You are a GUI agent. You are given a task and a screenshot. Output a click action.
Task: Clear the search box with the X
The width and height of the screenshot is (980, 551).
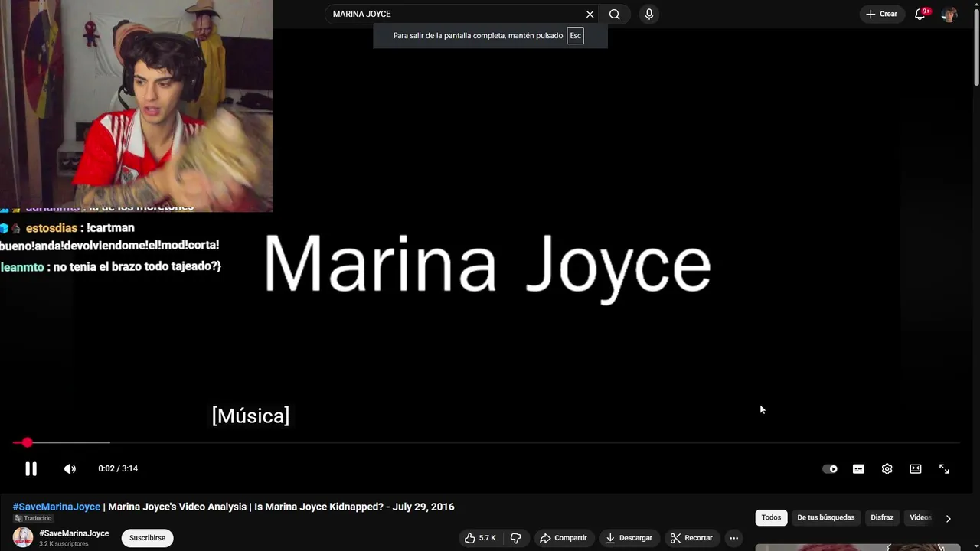click(590, 15)
